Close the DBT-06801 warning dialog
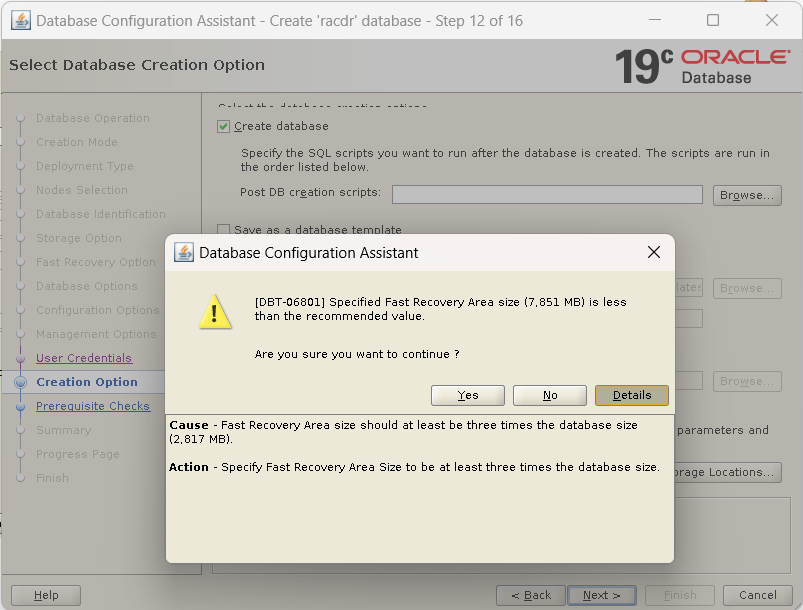803x610 pixels. click(653, 252)
